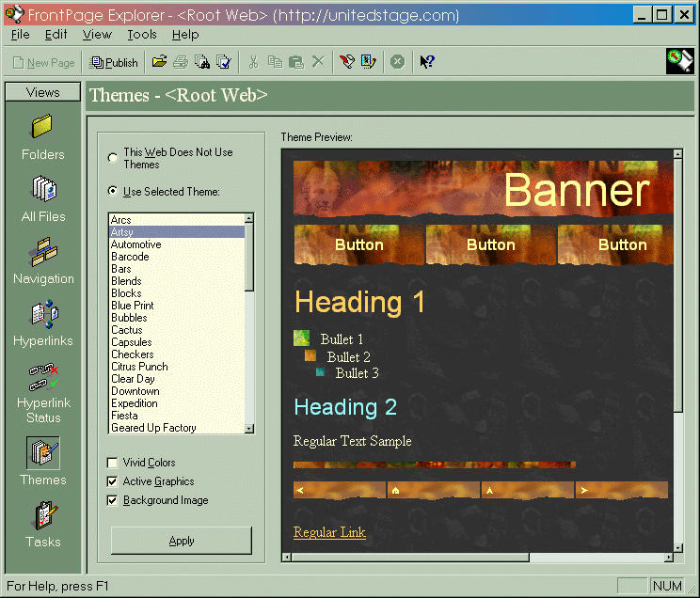The height and width of the screenshot is (598, 700).
Task: Open the Edit menu
Action: [56, 35]
